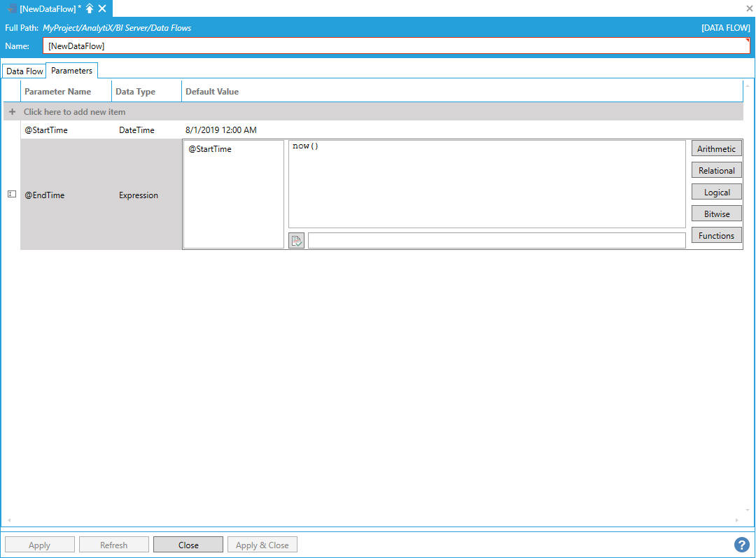Open the Arithmetic operators menu

(x=716, y=148)
